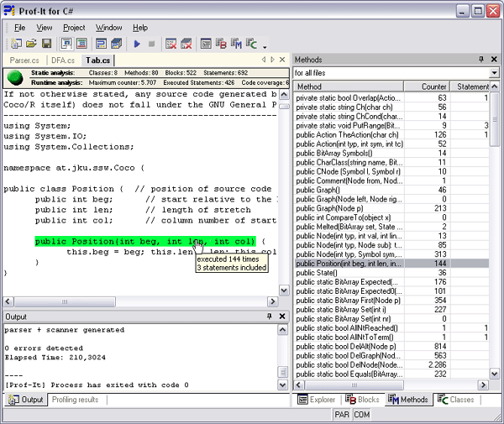Open the toolbar options overflow arrow
This screenshot has width=504, height=424.
[x=265, y=47]
